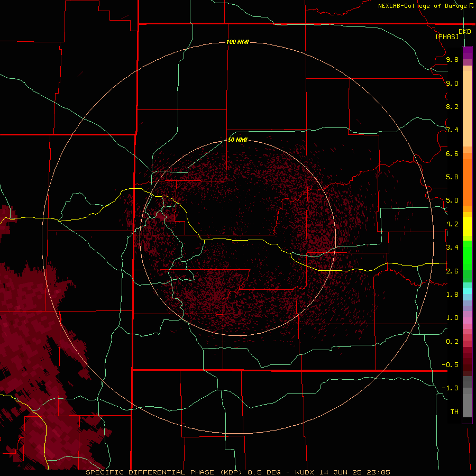
Task: Click the pink color band in the legend
Action: [x=467, y=321]
